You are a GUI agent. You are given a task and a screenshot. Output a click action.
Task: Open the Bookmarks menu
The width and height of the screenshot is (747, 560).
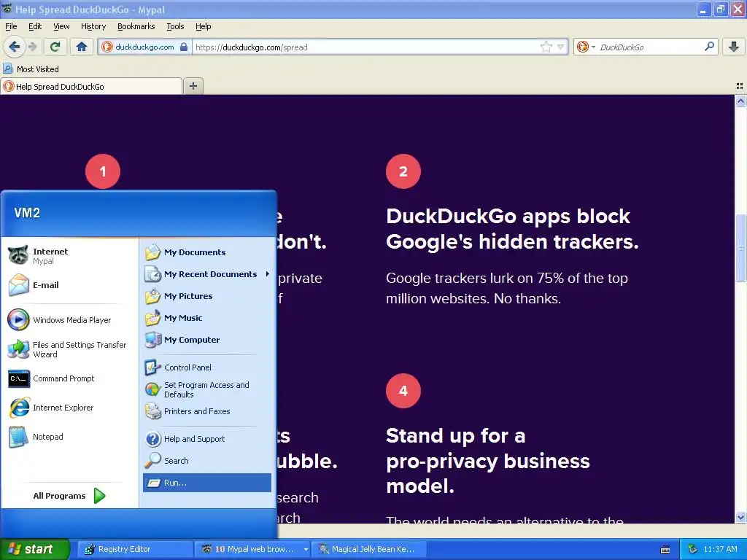coord(136,26)
